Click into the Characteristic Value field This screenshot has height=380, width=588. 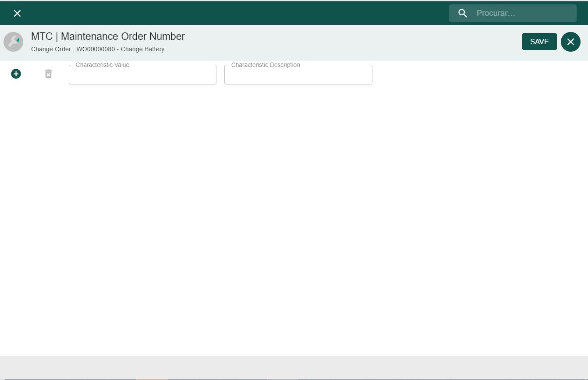[142, 75]
